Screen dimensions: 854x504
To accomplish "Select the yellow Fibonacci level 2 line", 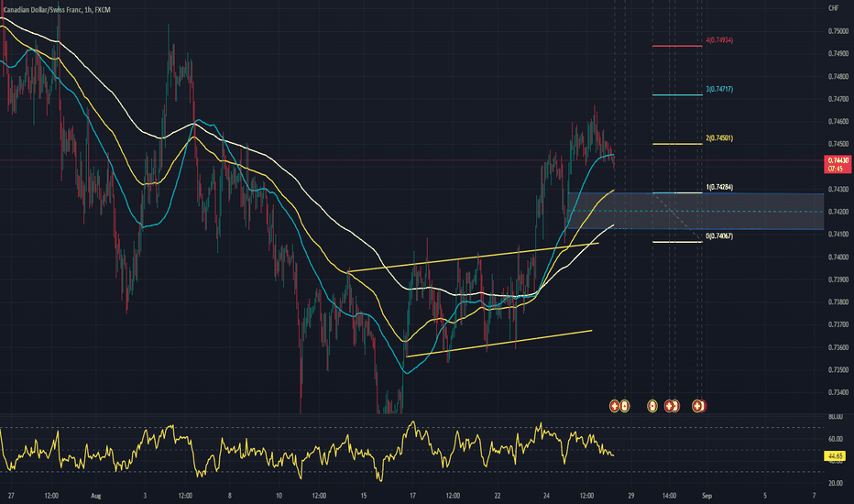I will coord(677,144).
